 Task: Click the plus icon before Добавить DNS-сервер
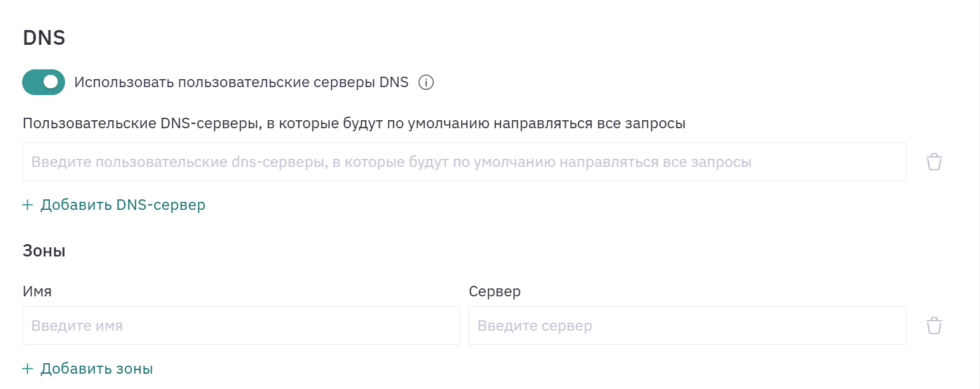28,205
